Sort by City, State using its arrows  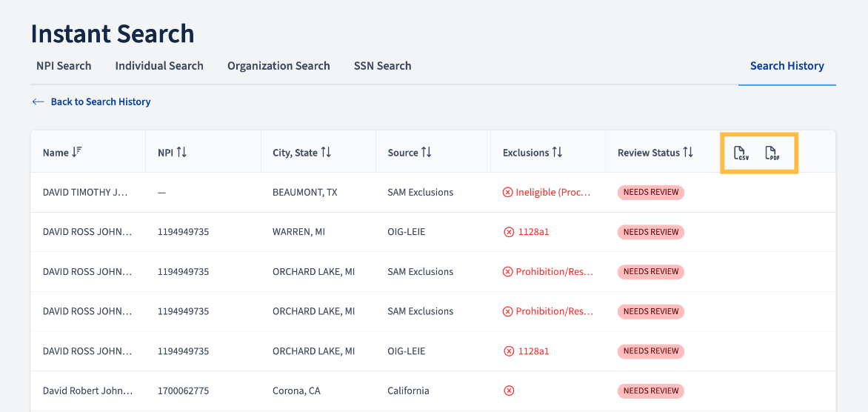326,153
